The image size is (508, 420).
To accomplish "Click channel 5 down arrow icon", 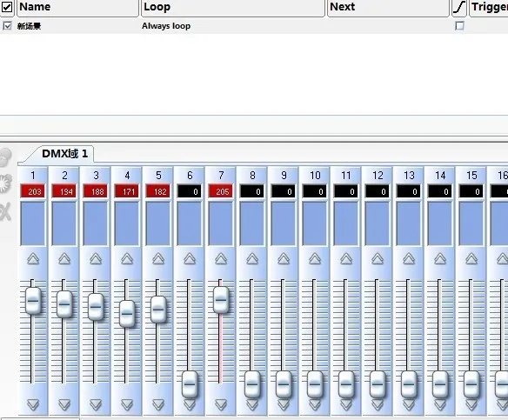I will pos(158,404).
